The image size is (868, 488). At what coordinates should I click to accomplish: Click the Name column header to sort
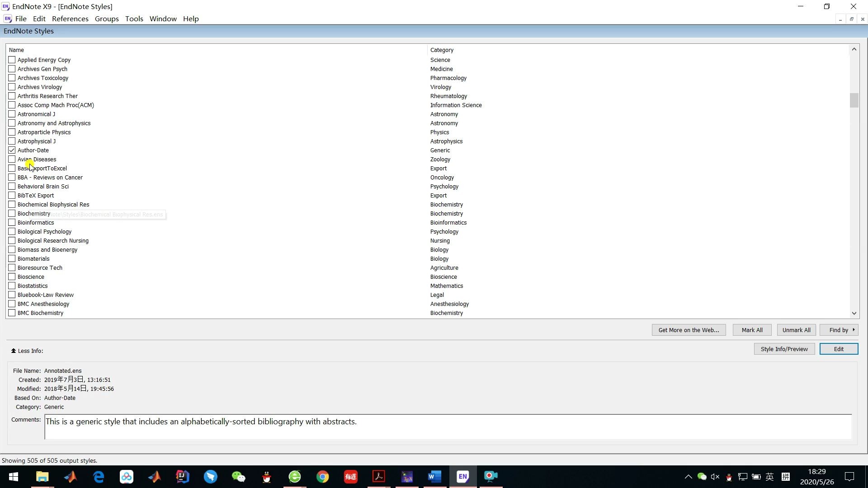point(16,49)
